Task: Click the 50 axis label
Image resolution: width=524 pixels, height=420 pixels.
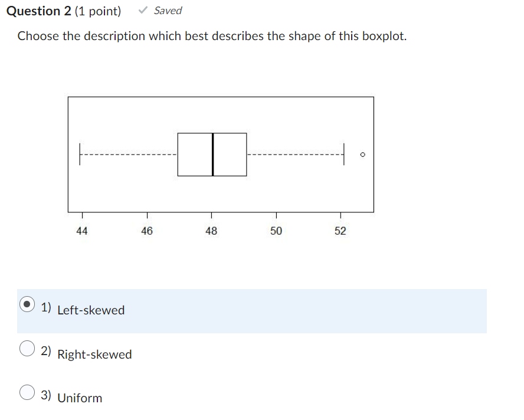Action: (276, 231)
